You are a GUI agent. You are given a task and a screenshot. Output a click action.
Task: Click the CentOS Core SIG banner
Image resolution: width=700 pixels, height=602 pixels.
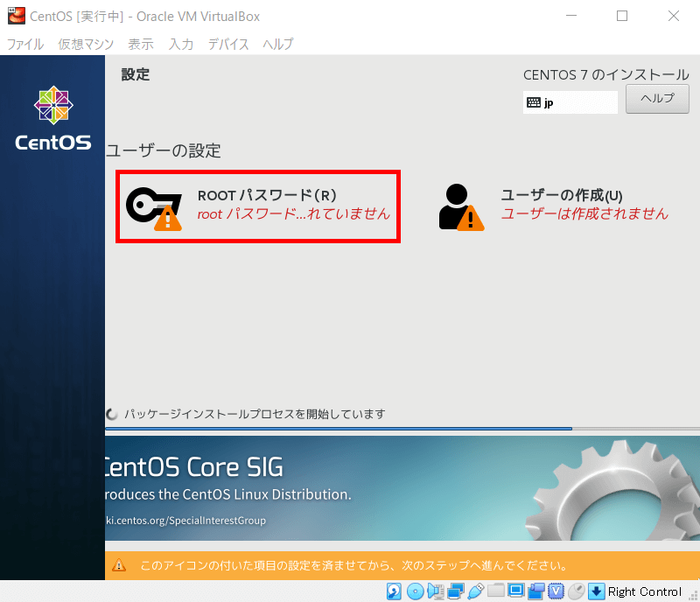pyautogui.click(x=402, y=488)
